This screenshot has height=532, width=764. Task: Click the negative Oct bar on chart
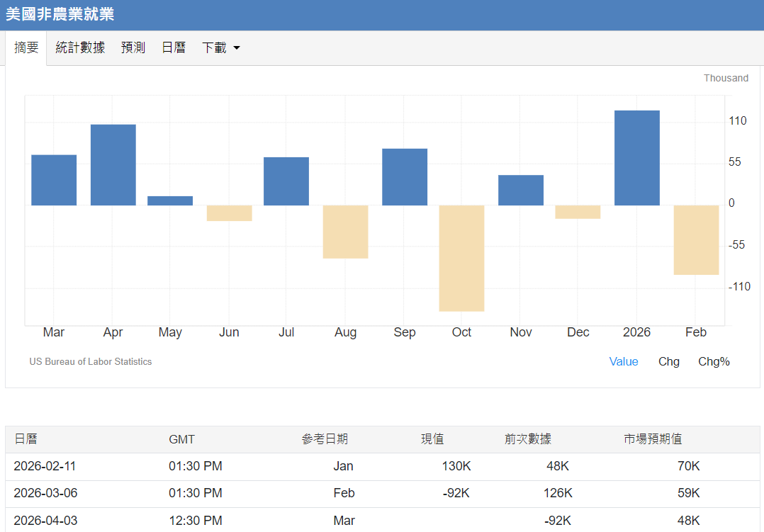click(461, 259)
